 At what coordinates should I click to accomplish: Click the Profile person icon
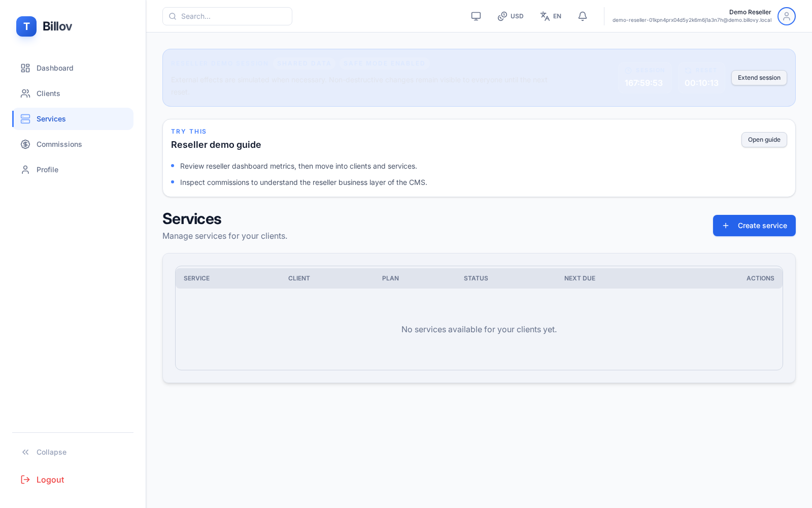point(25,170)
